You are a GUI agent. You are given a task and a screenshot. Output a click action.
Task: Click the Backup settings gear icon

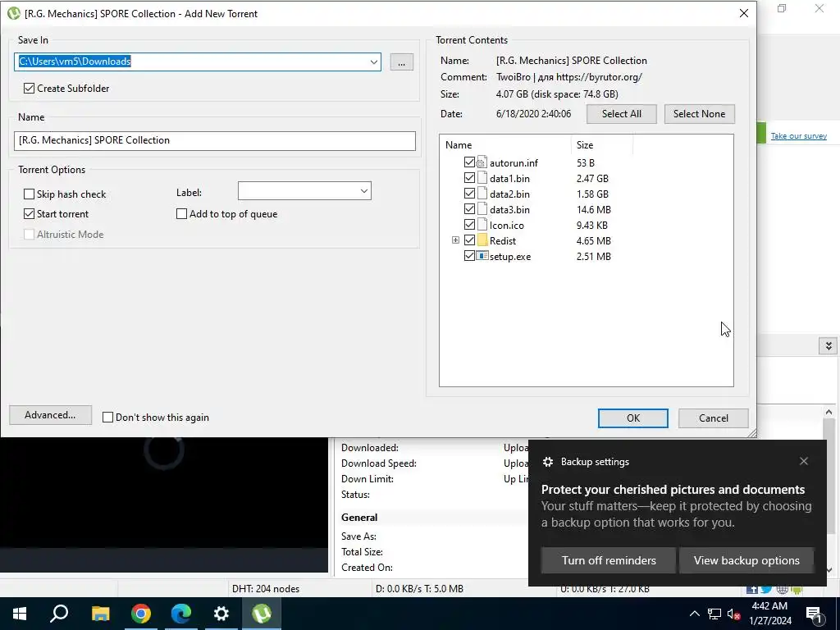click(547, 462)
